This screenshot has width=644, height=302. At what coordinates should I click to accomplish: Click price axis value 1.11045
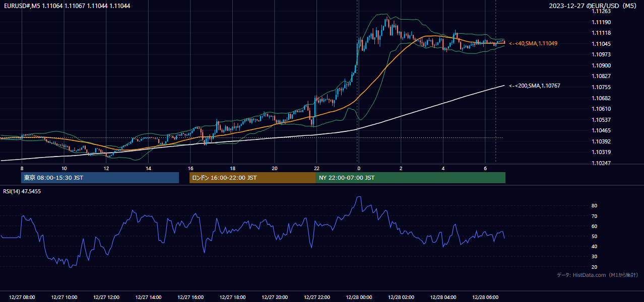point(601,44)
